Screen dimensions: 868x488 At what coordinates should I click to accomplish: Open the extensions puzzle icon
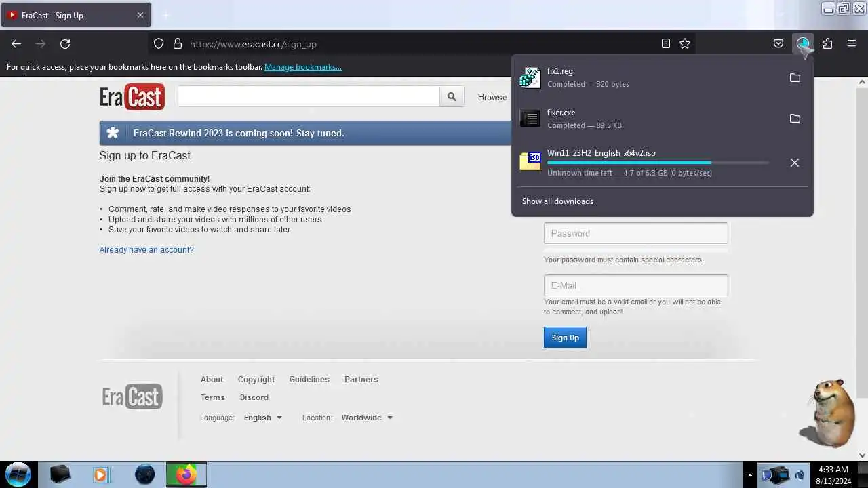(827, 44)
